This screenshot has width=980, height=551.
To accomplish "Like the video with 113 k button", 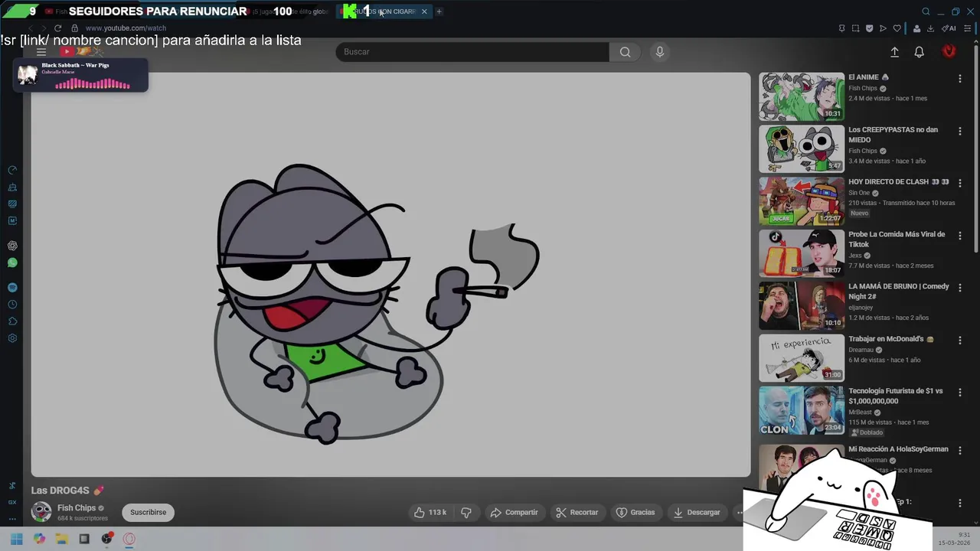I will coord(430,512).
